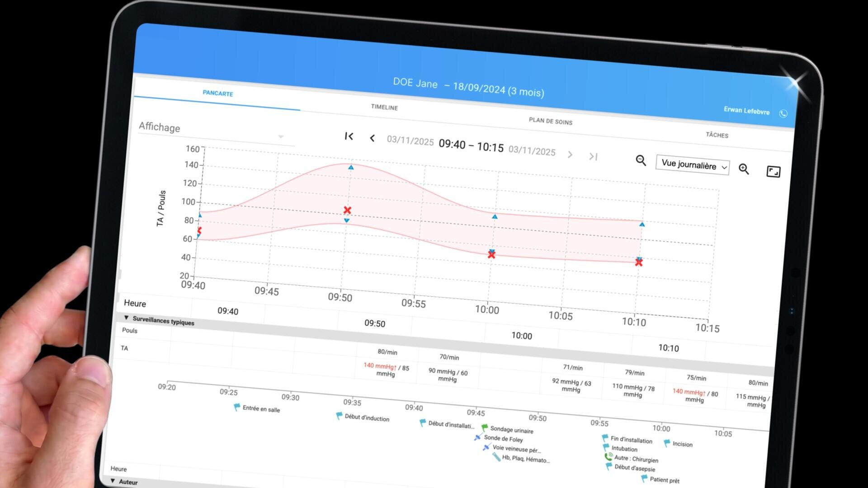Select the TA row label

(124, 348)
